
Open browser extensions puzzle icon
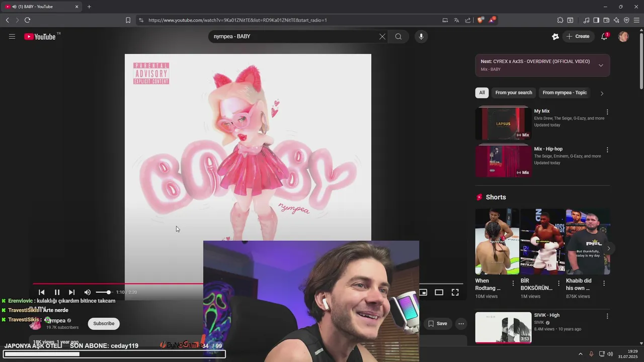(x=560, y=20)
